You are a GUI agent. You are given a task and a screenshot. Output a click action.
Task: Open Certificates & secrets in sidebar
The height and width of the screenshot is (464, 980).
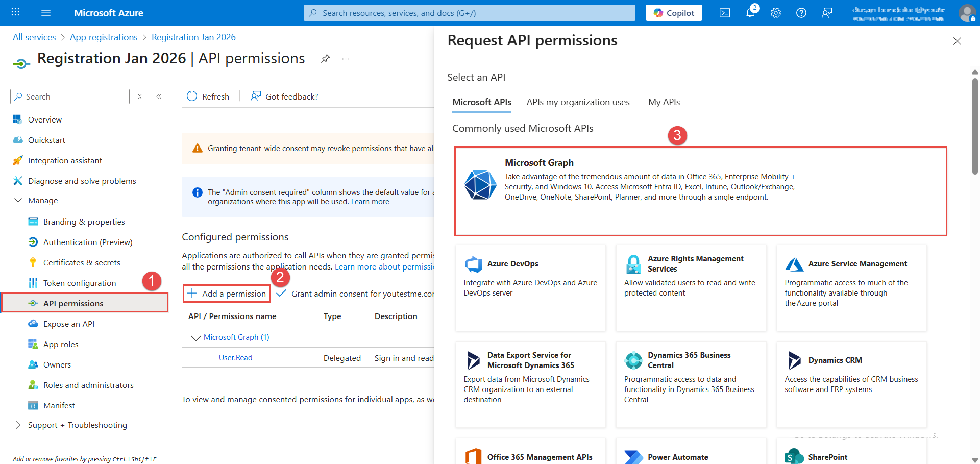[82, 262]
